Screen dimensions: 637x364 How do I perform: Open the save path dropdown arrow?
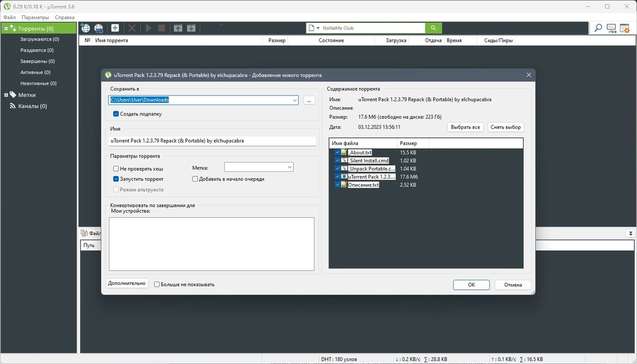click(x=295, y=100)
